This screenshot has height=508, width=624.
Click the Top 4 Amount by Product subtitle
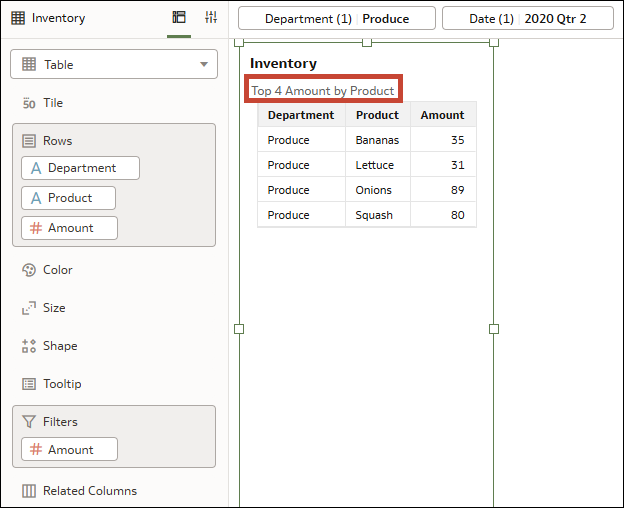point(323,91)
